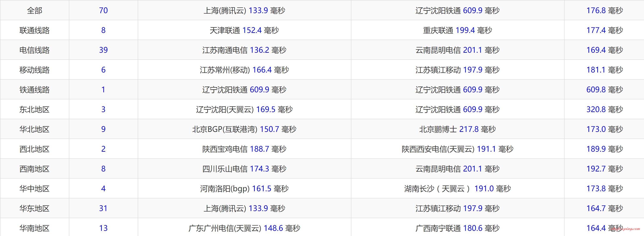Click node count 9

[x=103, y=129]
